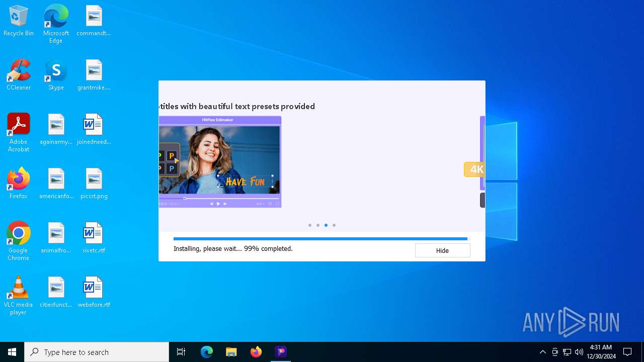644x362 pixels.
Task: Select the commandt... file icon
Action: (94, 21)
